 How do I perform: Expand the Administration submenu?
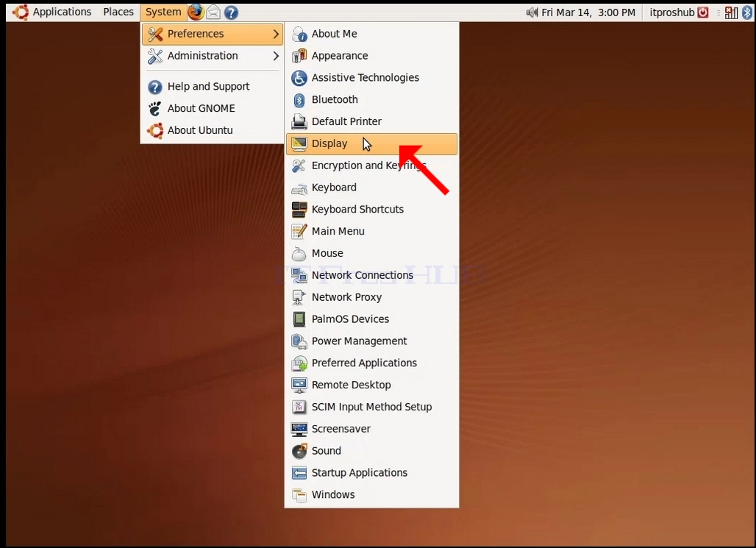(212, 56)
